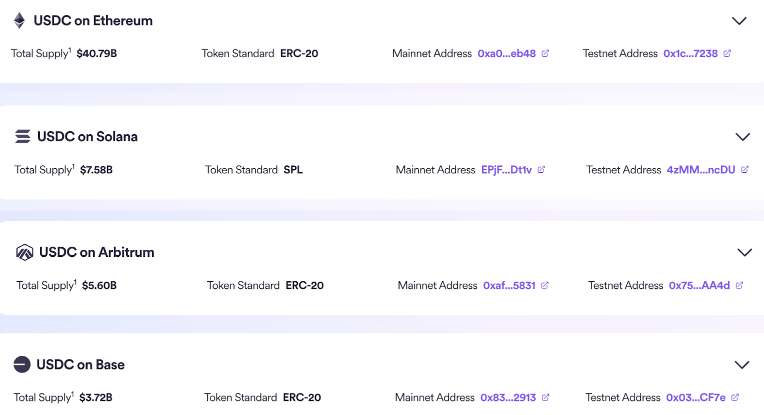Image resolution: width=764 pixels, height=415 pixels.
Task: Open Base mainnet address 0x83...2913
Action: coord(507,398)
